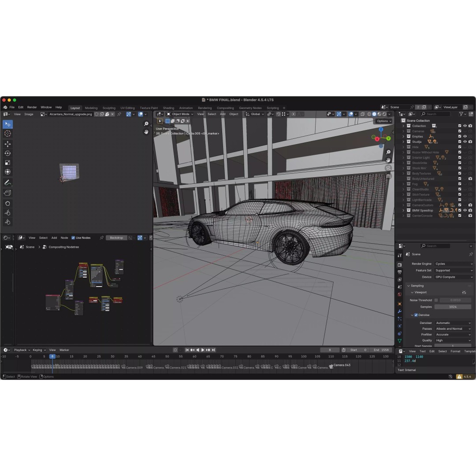Open Render Engine Cycles dropdown
476x476 pixels.
click(x=454, y=264)
